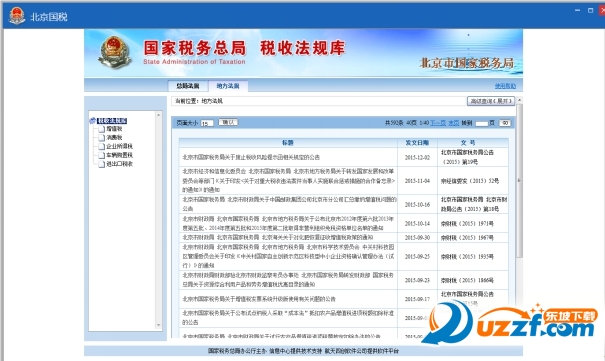
Task: Click the sidebar tree scroll-down arrow
Action: click(x=158, y=325)
